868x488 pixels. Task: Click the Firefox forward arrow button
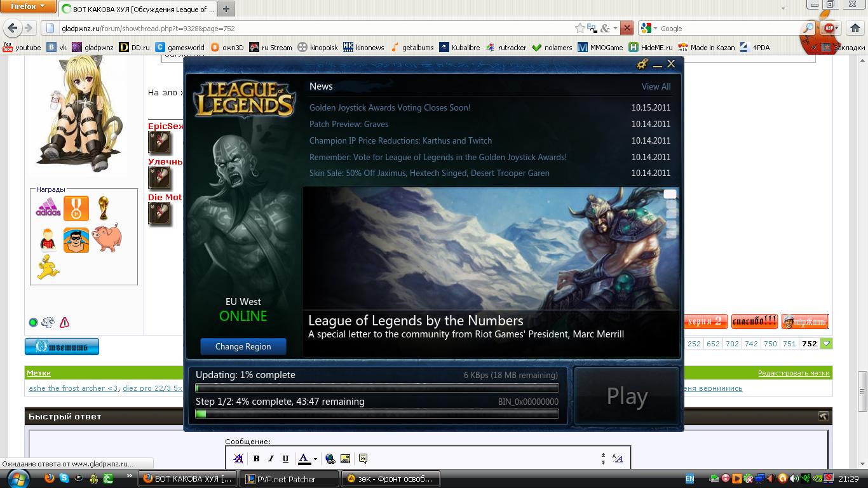(x=28, y=28)
